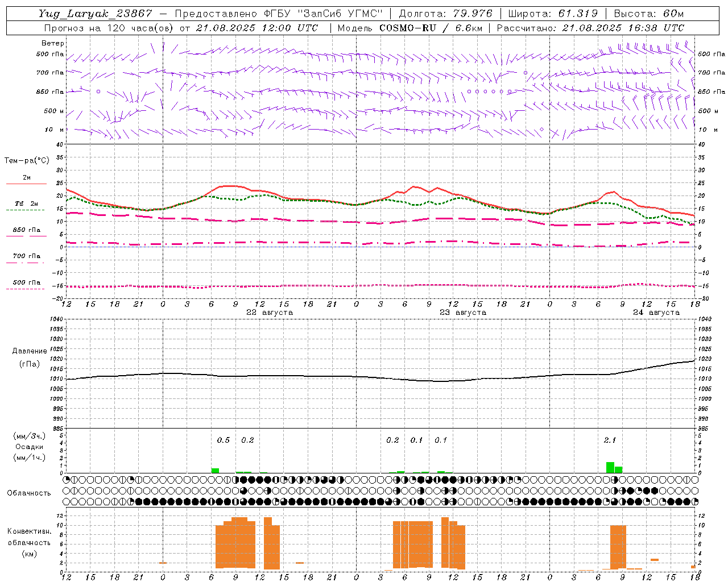This screenshot has width=728, height=582.
Task: Click the Осадки panel label
Action: pyautogui.click(x=29, y=447)
